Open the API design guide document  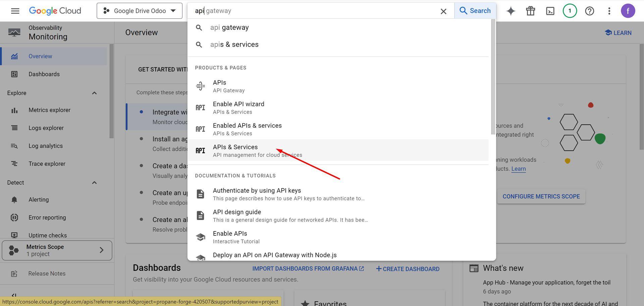click(x=338, y=216)
